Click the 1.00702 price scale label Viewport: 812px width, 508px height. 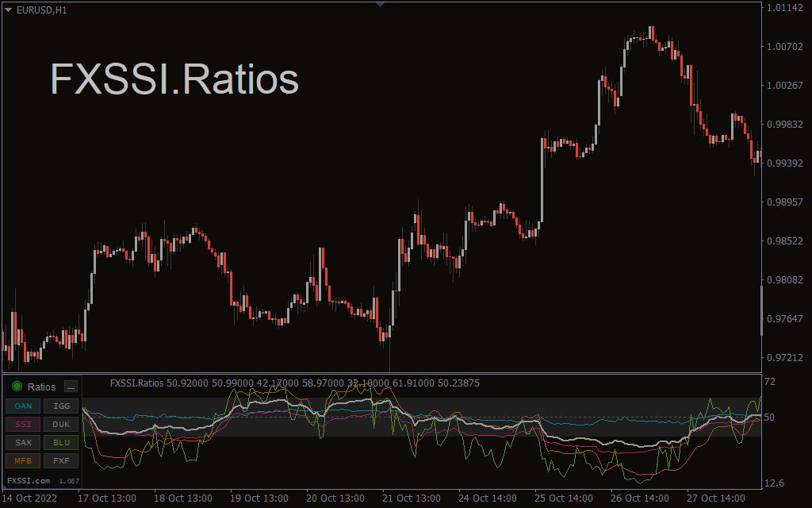pyautogui.click(x=784, y=47)
